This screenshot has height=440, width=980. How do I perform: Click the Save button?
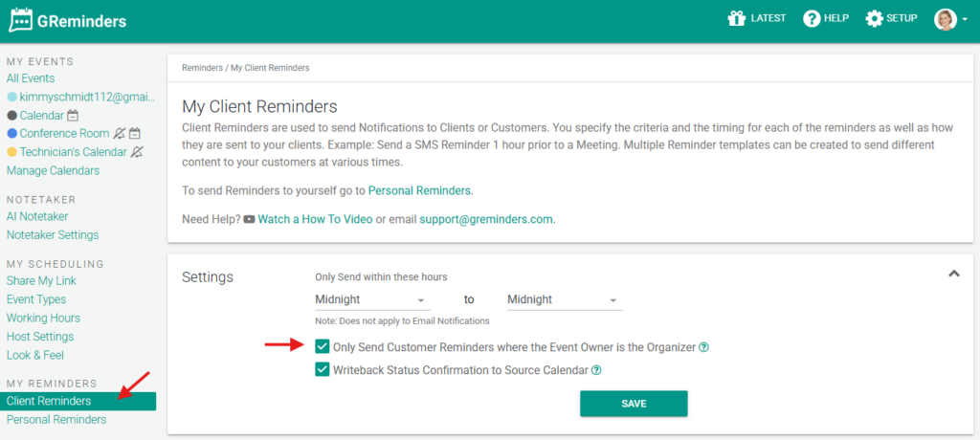click(x=634, y=404)
